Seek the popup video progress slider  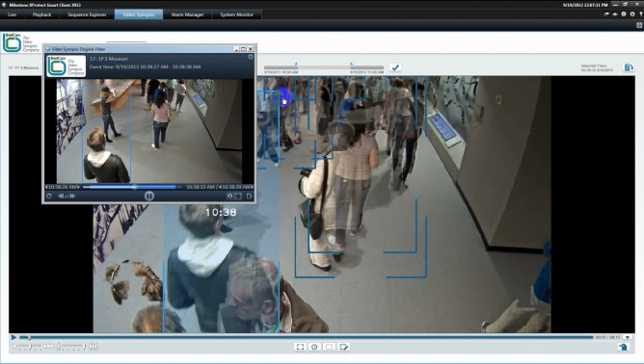pyautogui.click(x=132, y=187)
